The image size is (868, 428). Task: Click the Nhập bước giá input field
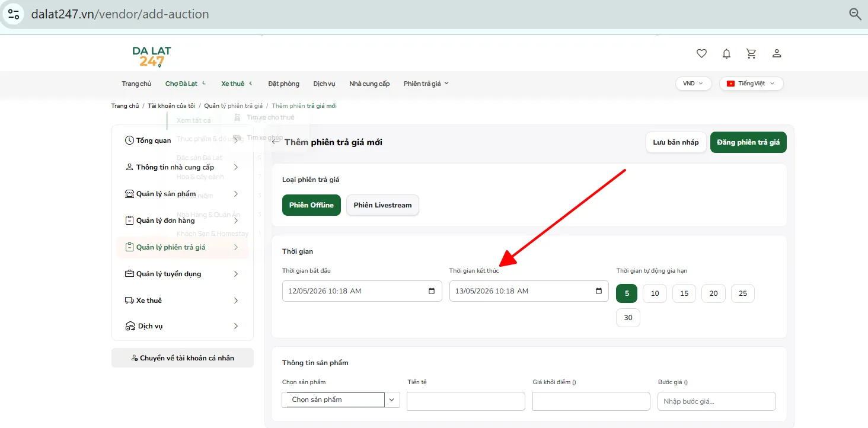717,401
